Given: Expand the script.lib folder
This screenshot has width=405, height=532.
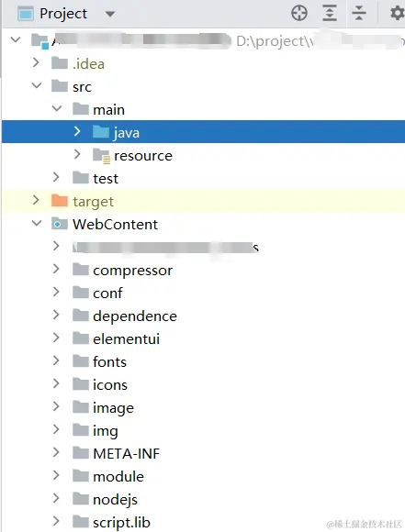Looking at the screenshot, I should (x=56, y=521).
